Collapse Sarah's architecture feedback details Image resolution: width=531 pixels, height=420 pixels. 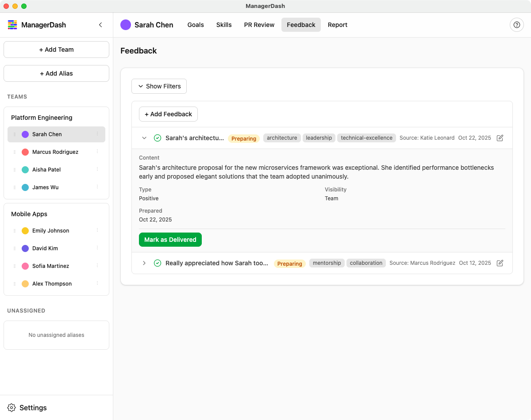coord(144,137)
